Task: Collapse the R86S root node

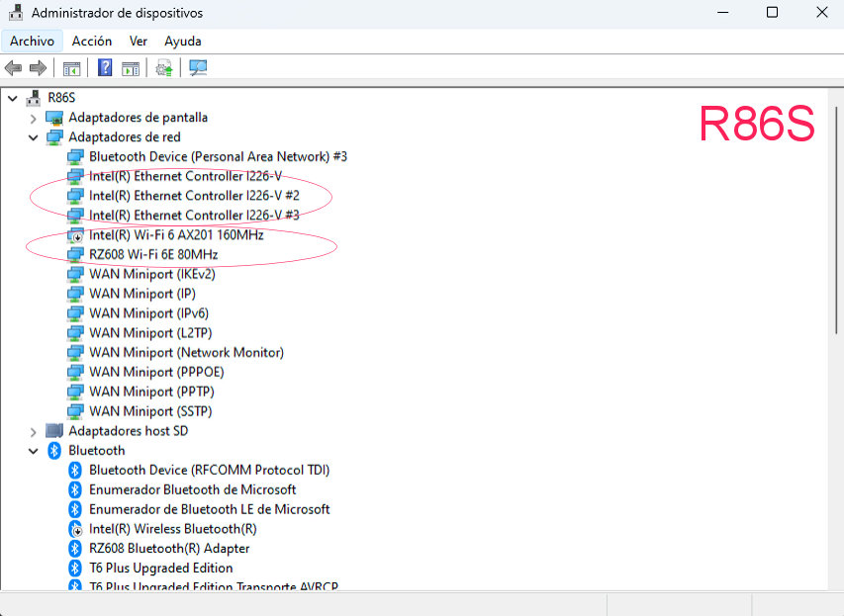Action: pyautogui.click(x=13, y=99)
